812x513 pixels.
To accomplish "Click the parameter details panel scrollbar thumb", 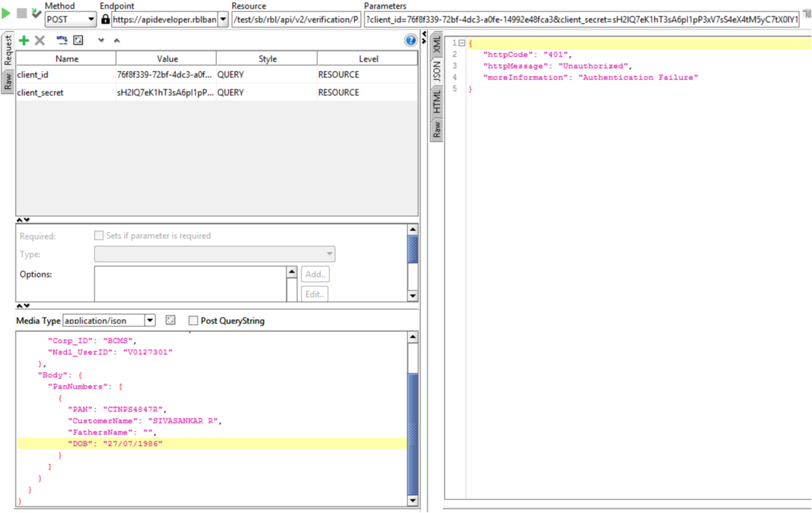I will (412, 249).
